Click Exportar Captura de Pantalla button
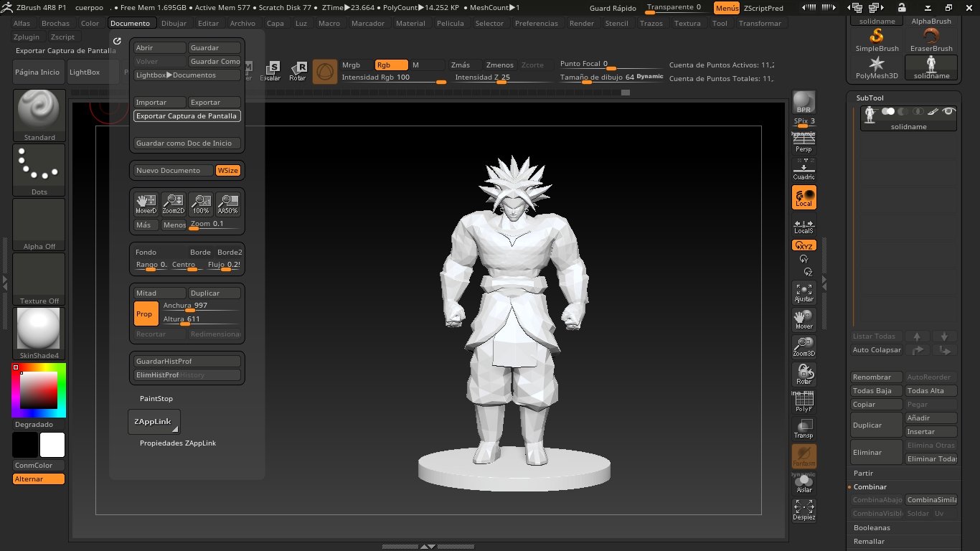The height and width of the screenshot is (551, 980). click(187, 116)
